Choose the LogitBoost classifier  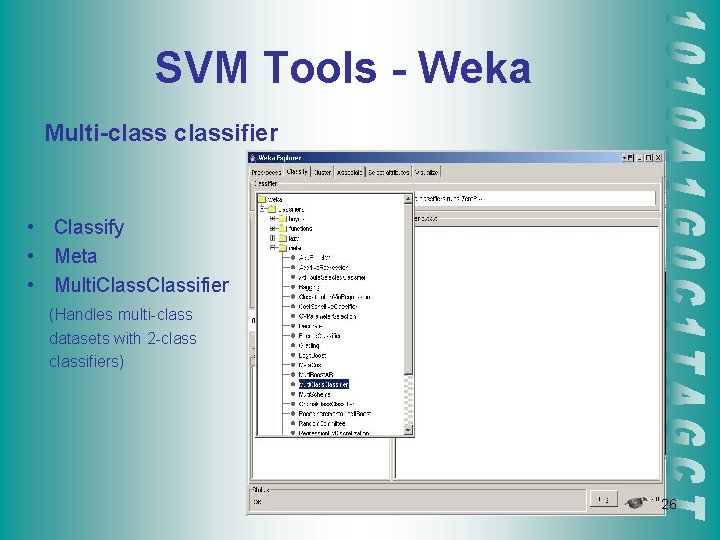point(312,355)
